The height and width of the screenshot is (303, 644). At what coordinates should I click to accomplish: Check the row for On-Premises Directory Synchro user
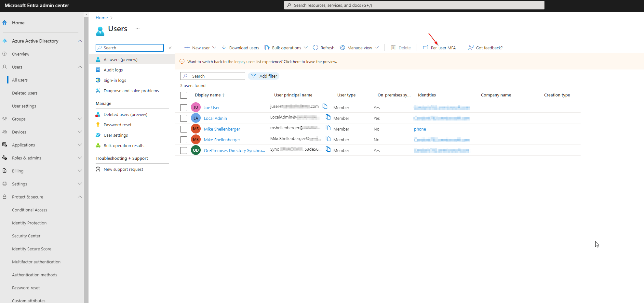183,150
